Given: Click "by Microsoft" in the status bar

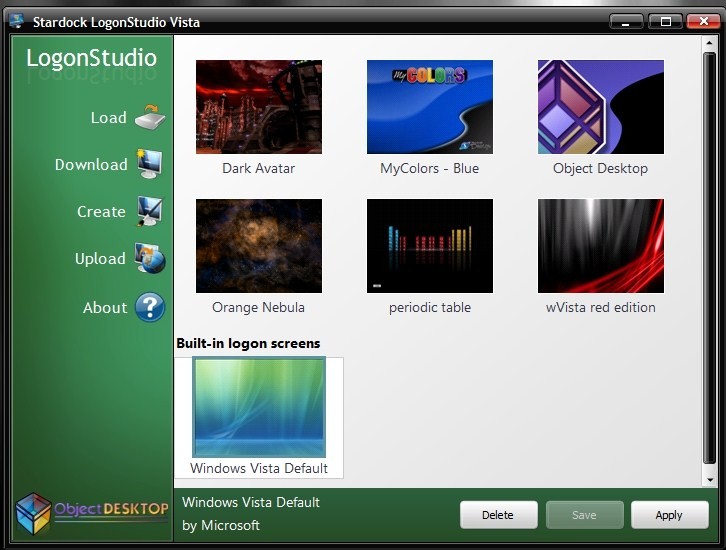Looking at the screenshot, I should [221, 525].
